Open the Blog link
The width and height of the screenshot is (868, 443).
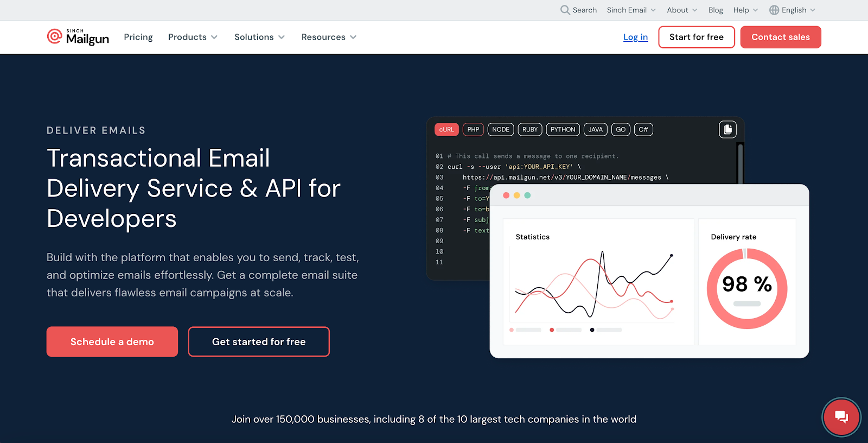click(716, 10)
